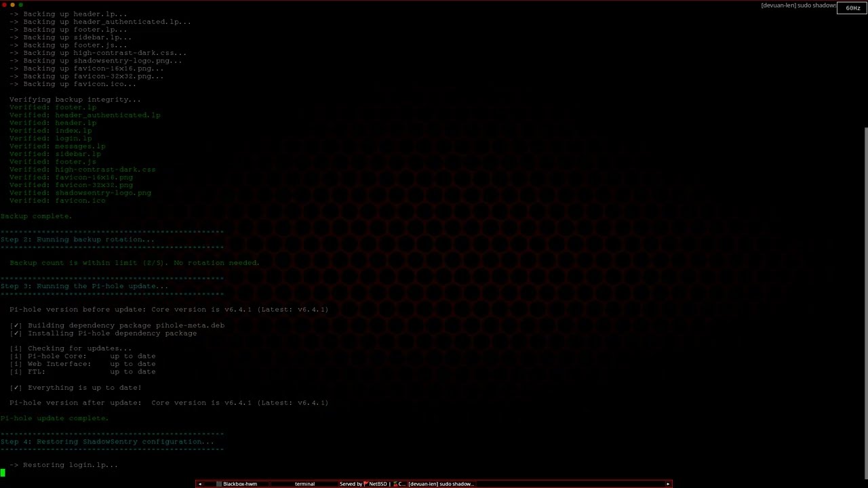Click the 'Restoring login.lp...' line
The width and height of the screenshot is (868, 488).
[x=64, y=465]
